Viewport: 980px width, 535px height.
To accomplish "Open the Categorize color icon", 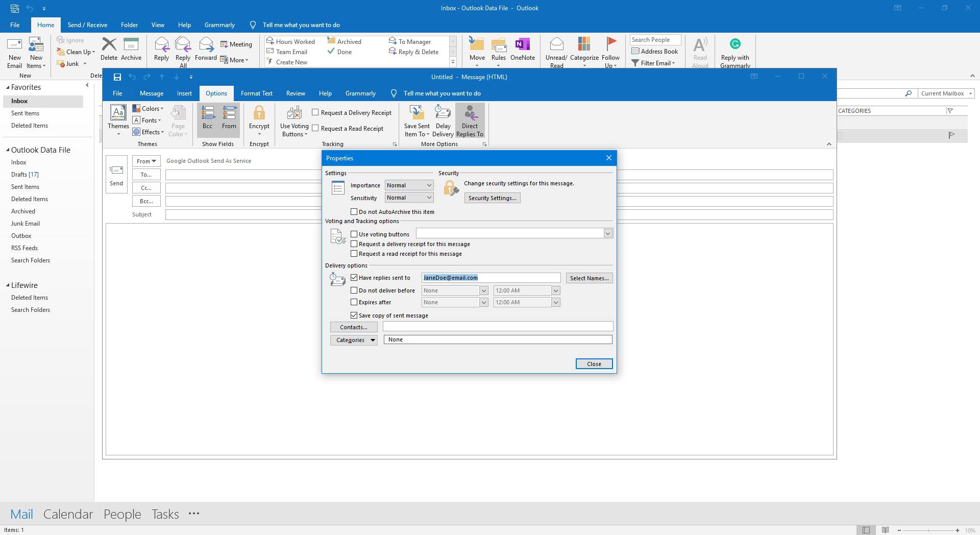I will pyautogui.click(x=584, y=44).
